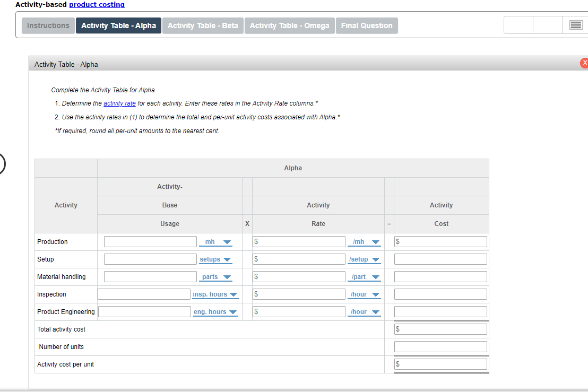Focus Inspection usage input field

coord(144,294)
